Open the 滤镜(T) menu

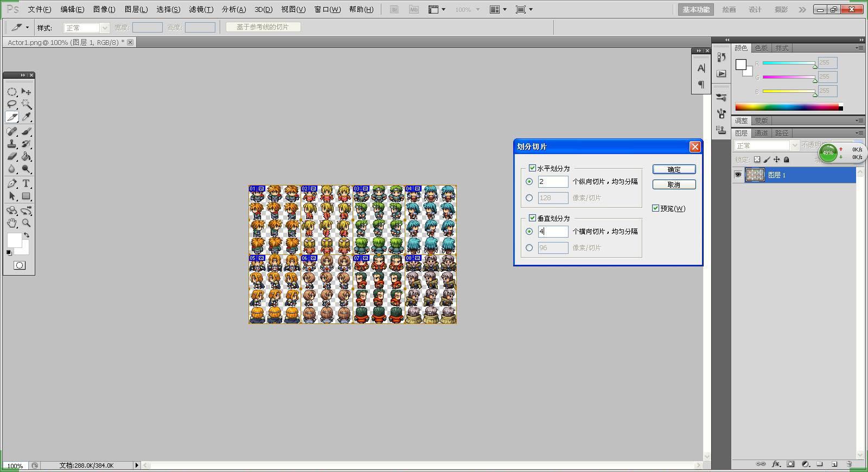(201, 10)
